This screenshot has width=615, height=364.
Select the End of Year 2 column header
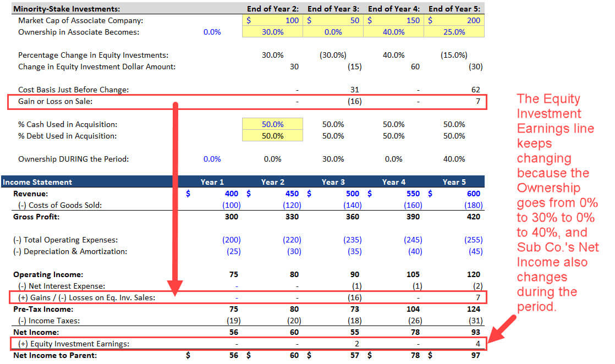click(273, 9)
